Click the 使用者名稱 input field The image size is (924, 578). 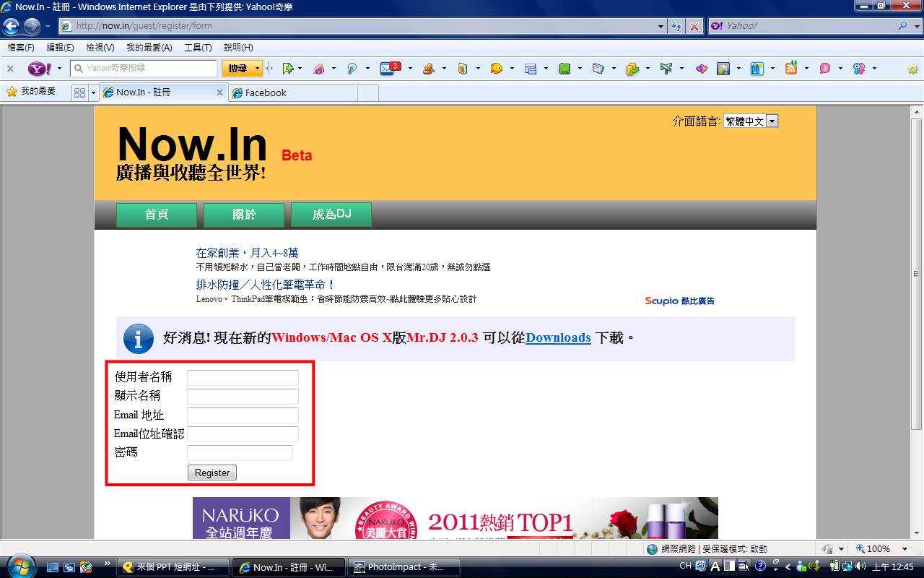pyautogui.click(x=243, y=378)
